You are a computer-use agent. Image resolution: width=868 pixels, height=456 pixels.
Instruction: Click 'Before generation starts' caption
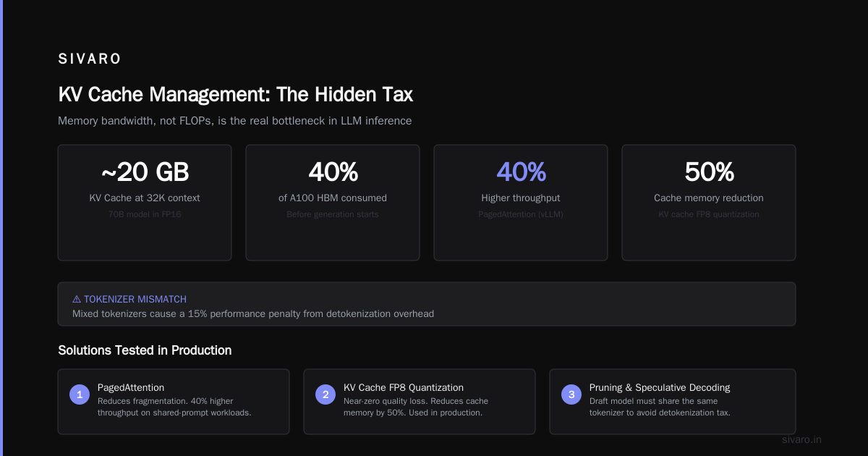tap(333, 214)
